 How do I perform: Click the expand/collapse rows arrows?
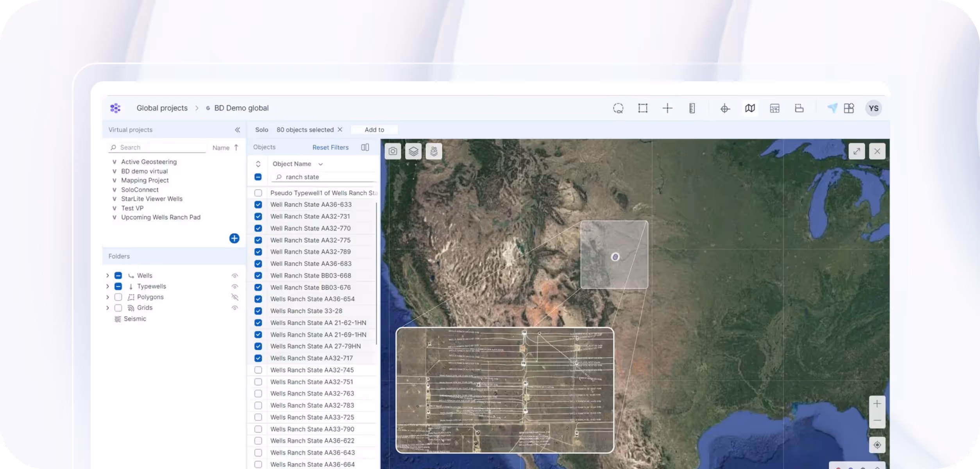pyautogui.click(x=258, y=164)
